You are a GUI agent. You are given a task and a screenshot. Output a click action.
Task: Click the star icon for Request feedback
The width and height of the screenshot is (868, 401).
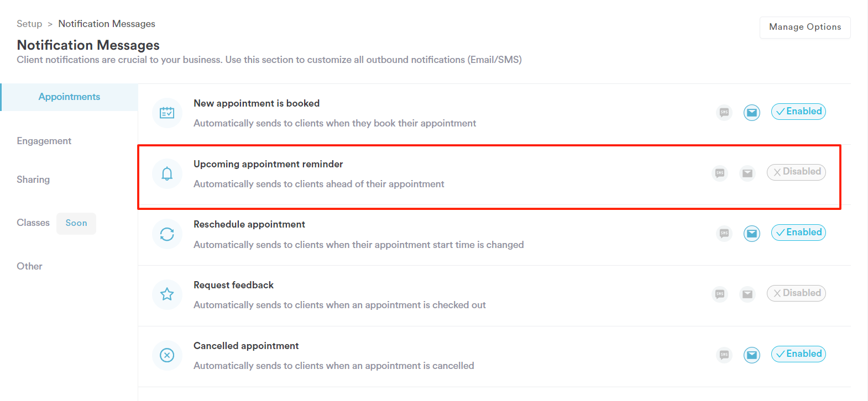[x=167, y=294]
